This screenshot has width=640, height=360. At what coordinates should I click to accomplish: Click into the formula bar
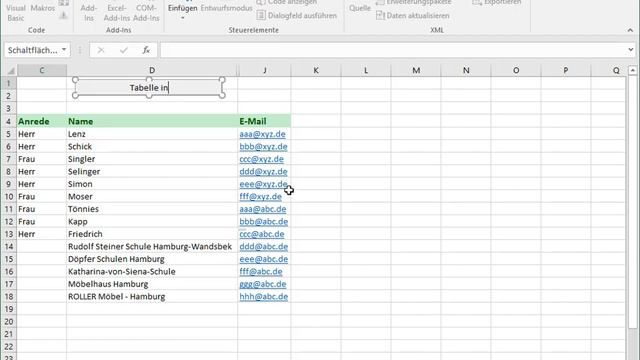coord(393,50)
